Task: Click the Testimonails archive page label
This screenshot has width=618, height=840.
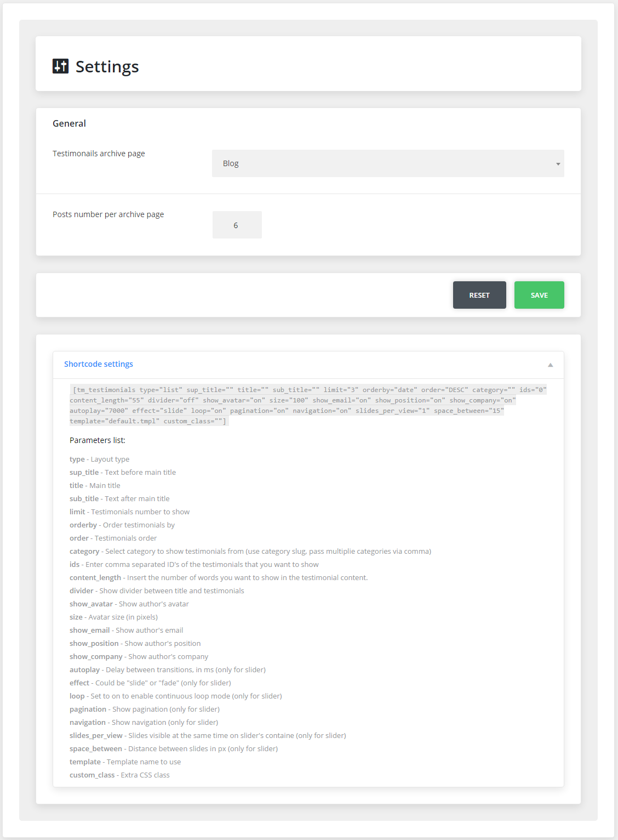Action: tap(99, 154)
